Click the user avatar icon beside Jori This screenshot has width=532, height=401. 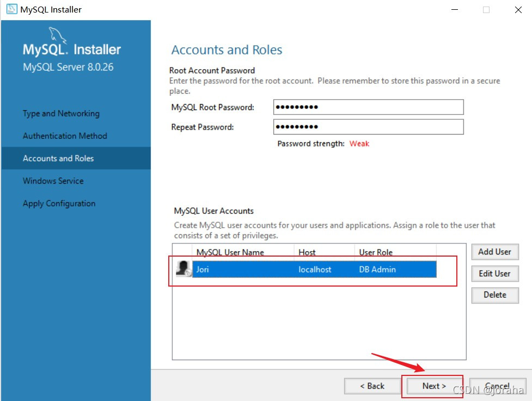click(184, 269)
